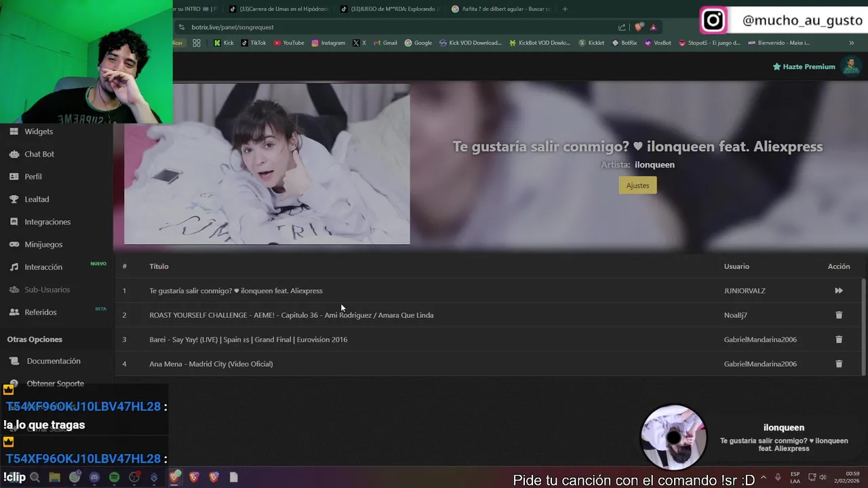Open the Google bookmark
868x488 pixels.
point(418,43)
